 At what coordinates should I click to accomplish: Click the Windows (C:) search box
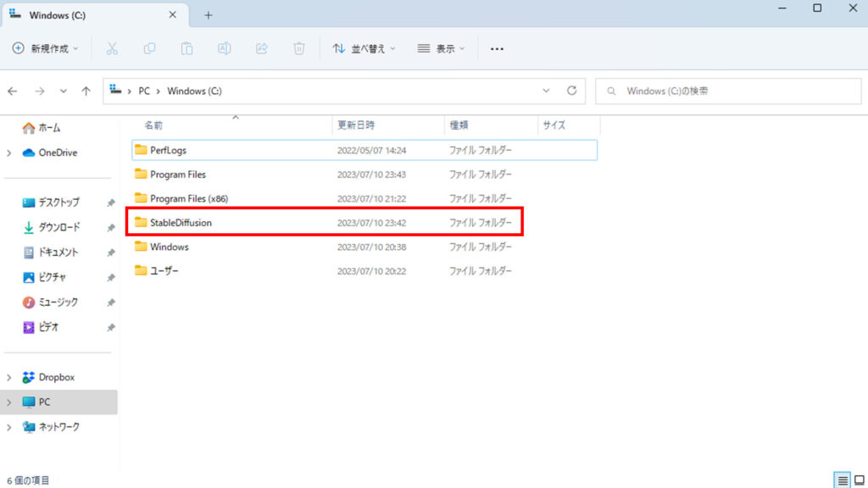pyautogui.click(x=729, y=91)
